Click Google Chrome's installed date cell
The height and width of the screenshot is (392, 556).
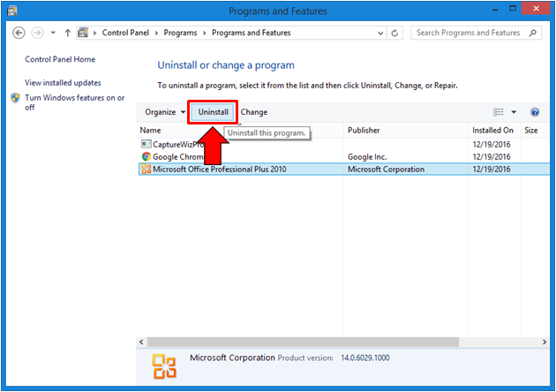pos(491,157)
